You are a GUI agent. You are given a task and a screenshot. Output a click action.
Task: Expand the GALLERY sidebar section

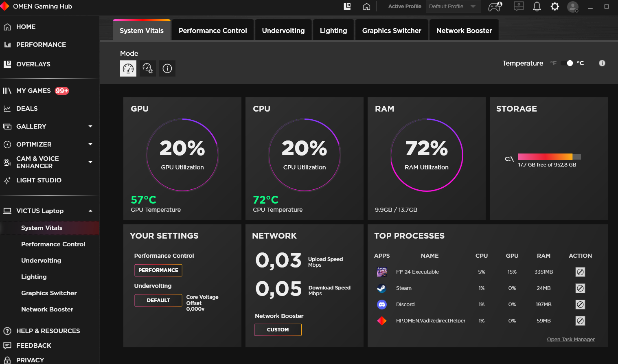pyautogui.click(x=90, y=126)
